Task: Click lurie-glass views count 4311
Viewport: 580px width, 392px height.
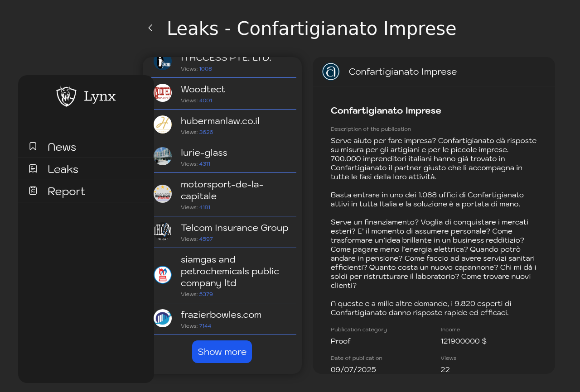Action: [205, 164]
